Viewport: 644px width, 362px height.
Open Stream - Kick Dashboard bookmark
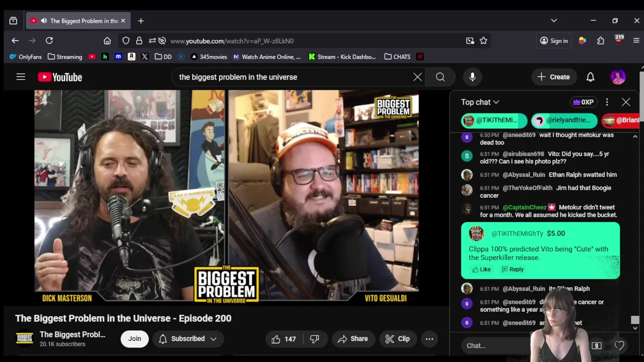[x=342, y=57]
